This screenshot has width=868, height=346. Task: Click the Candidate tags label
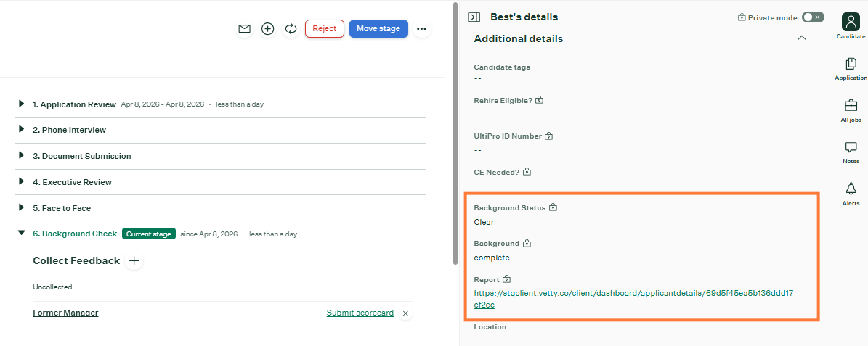tap(502, 67)
